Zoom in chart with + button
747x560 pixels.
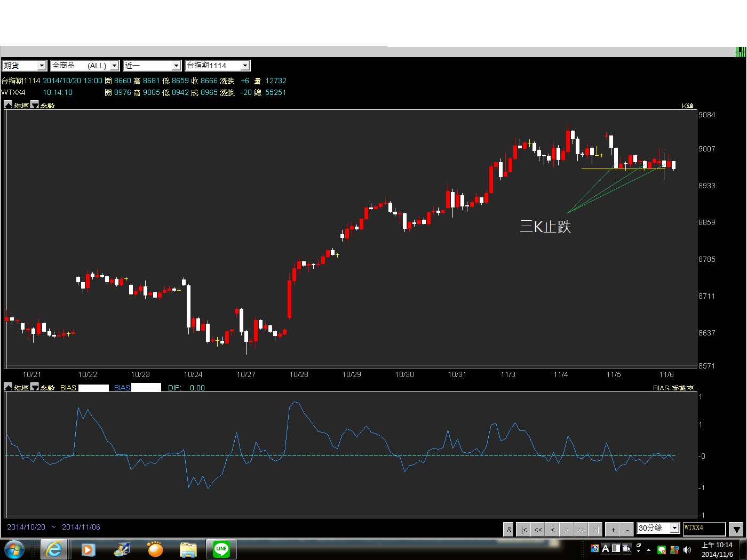(x=613, y=529)
